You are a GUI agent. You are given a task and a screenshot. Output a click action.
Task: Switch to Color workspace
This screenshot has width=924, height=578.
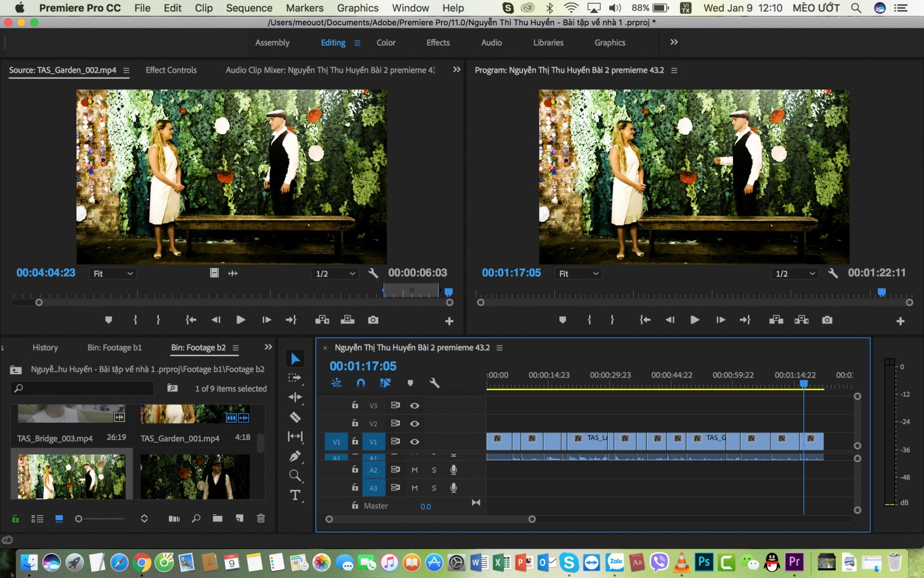[386, 43]
